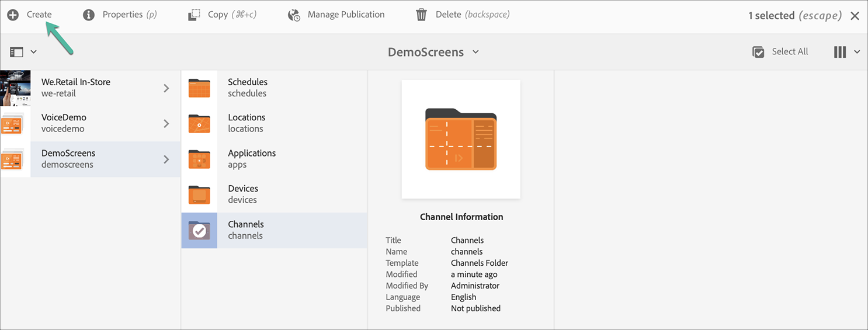Click the Locations folder icon
Screen dimensions: 868x330
199,123
